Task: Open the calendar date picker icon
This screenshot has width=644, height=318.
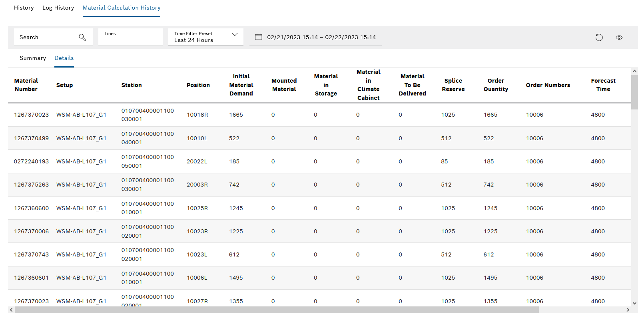Action: 259,37
